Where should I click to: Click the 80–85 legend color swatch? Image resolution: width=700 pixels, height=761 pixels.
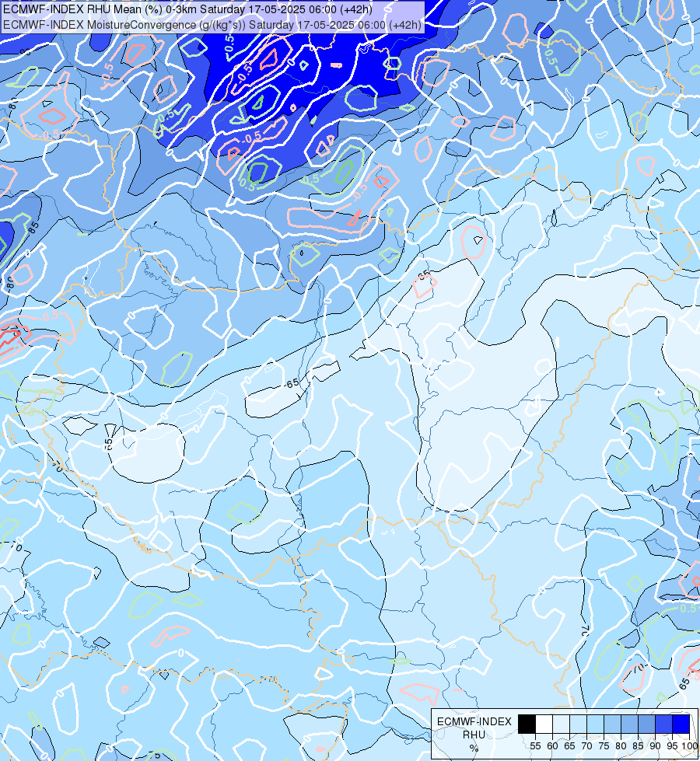629,724
